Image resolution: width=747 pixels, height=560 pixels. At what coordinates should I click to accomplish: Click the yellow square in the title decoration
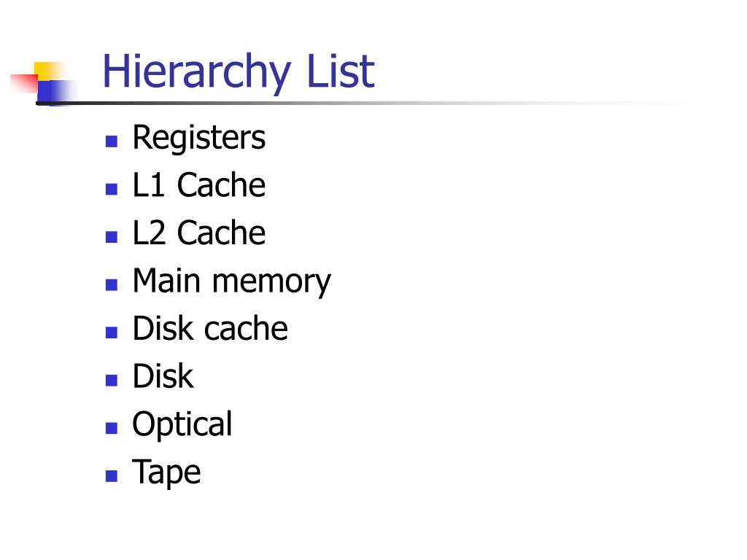[45, 70]
